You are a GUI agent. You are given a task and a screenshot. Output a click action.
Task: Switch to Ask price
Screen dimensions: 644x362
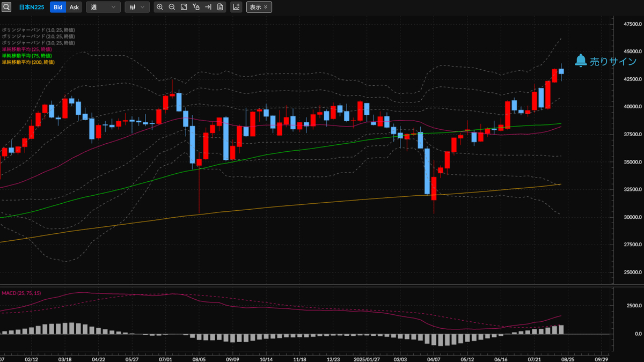tap(74, 7)
